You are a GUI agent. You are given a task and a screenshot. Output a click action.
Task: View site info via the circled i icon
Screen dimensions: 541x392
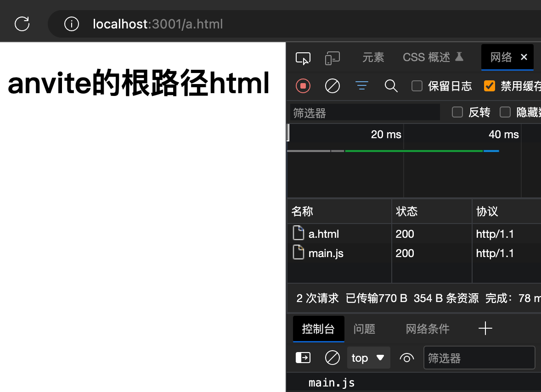tap(72, 24)
